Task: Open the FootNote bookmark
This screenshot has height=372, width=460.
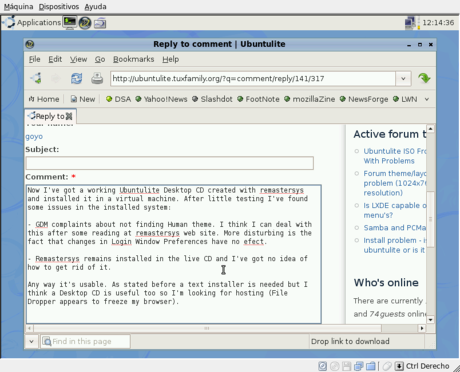Action: pos(258,99)
